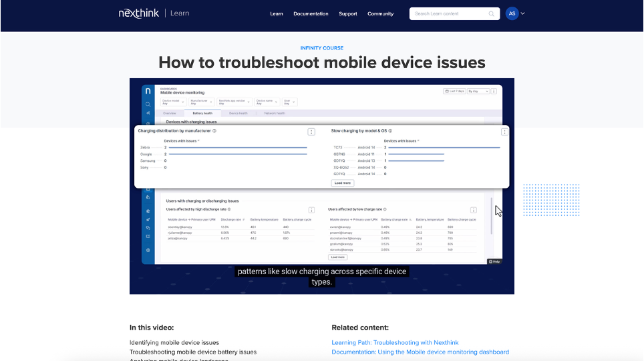
Task: Click the dashboard vertical scrollbar
Action: pos(492,214)
